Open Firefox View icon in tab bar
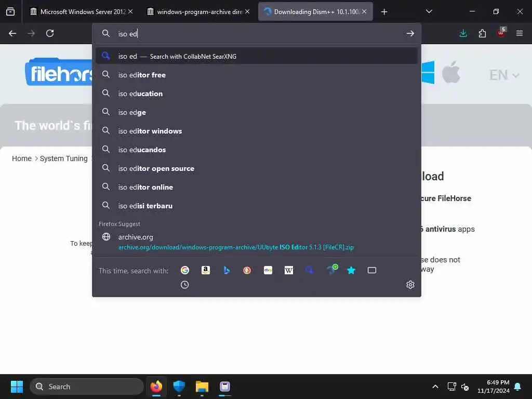This screenshot has width=532, height=399. [x=10, y=12]
